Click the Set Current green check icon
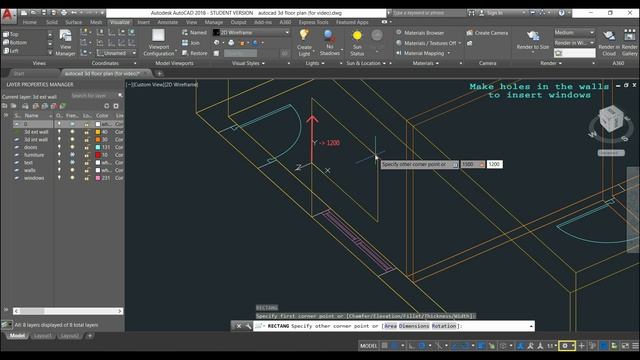Viewport: 640px width, 360px height. [x=63, y=106]
